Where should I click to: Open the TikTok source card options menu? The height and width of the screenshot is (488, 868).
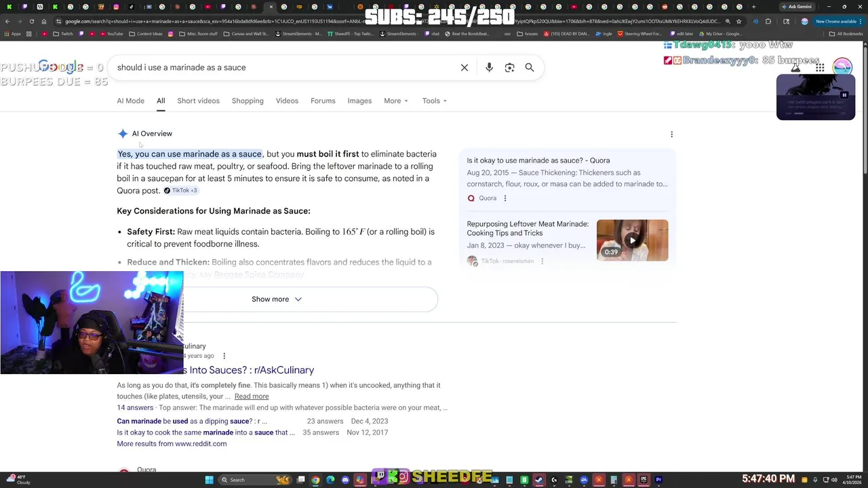coord(542,261)
